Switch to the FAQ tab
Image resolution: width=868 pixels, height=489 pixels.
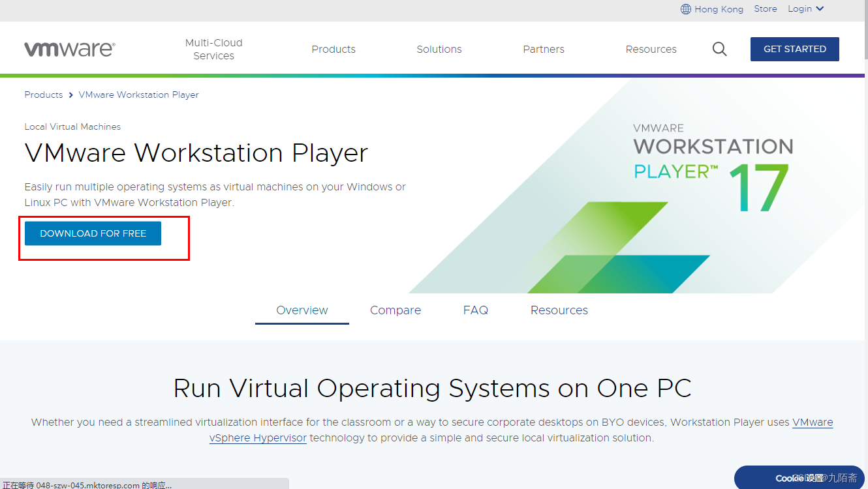pyautogui.click(x=476, y=310)
